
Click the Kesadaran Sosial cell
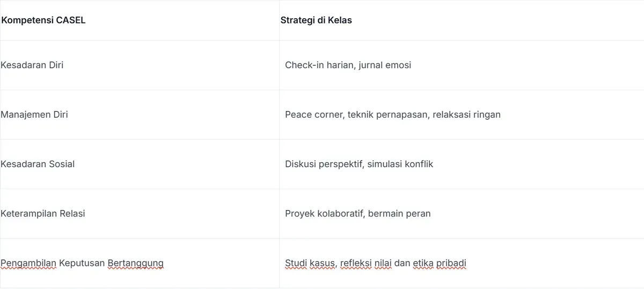tap(140, 164)
